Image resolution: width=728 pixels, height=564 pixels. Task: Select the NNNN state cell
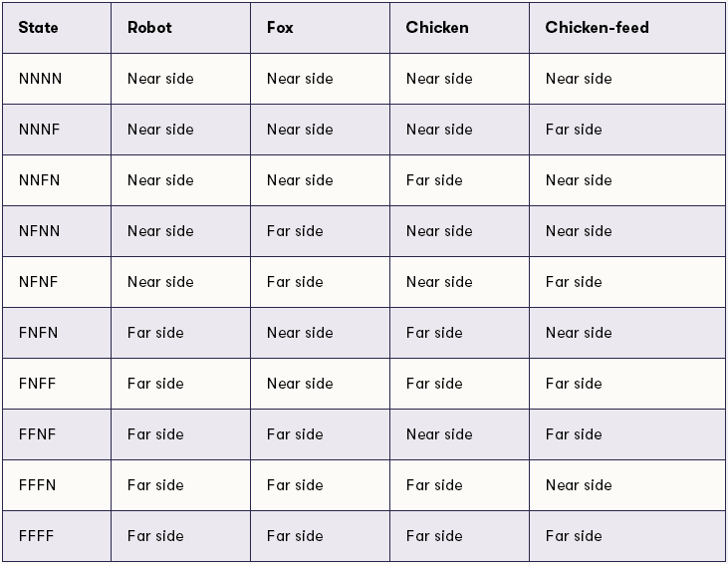click(57, 79)
